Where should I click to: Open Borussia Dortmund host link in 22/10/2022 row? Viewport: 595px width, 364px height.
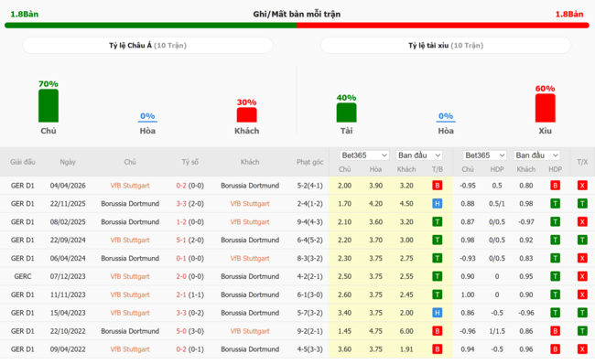point(130,331)
